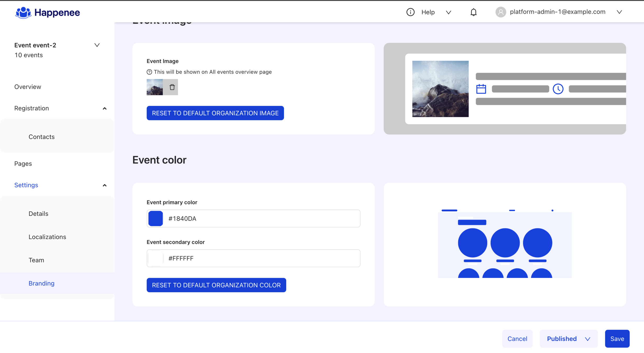Open the account email dropdown arrow

tap(619, 12)
